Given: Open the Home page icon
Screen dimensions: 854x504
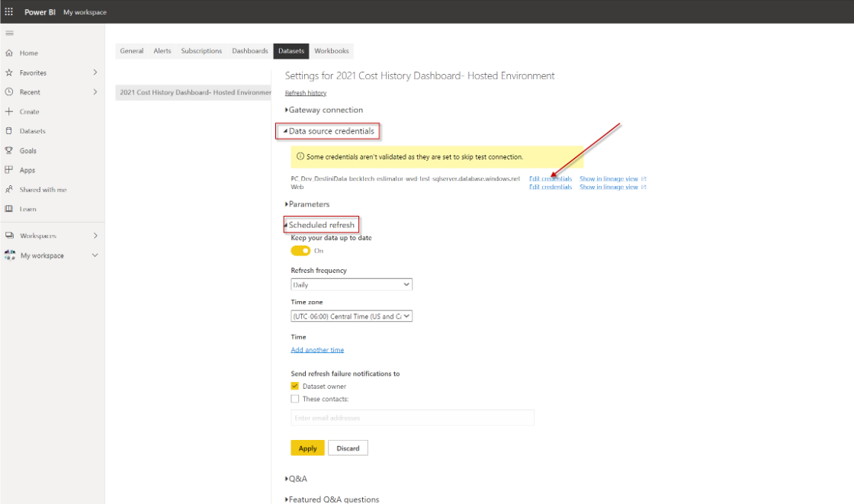Looking at the screenshot, I should (x=8, y=53).
